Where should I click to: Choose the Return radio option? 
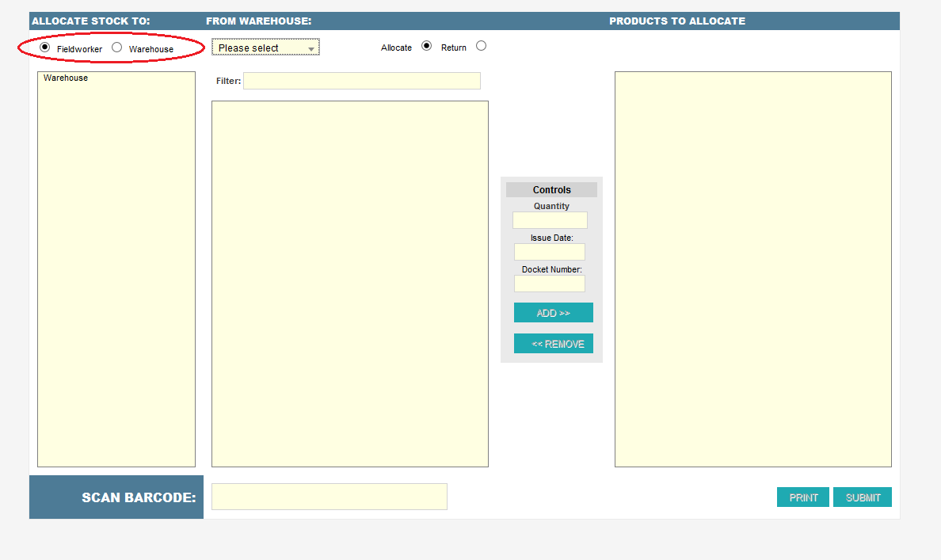[x=481, y=46]
